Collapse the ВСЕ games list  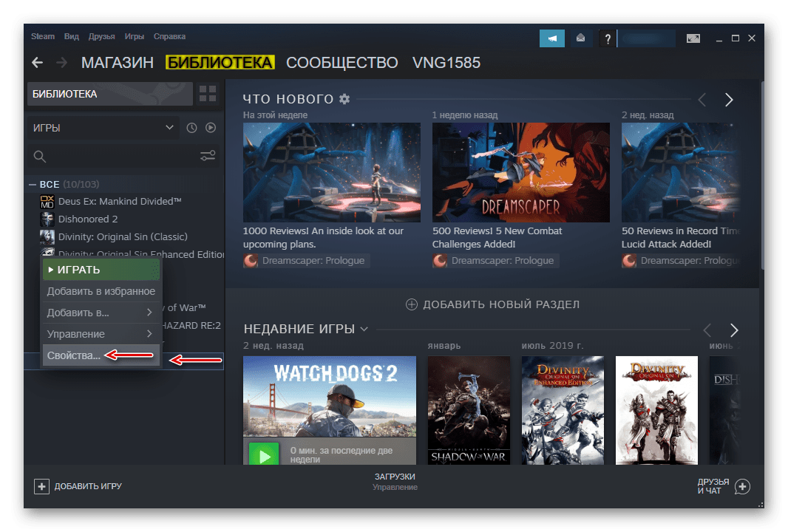click(33, 185)
